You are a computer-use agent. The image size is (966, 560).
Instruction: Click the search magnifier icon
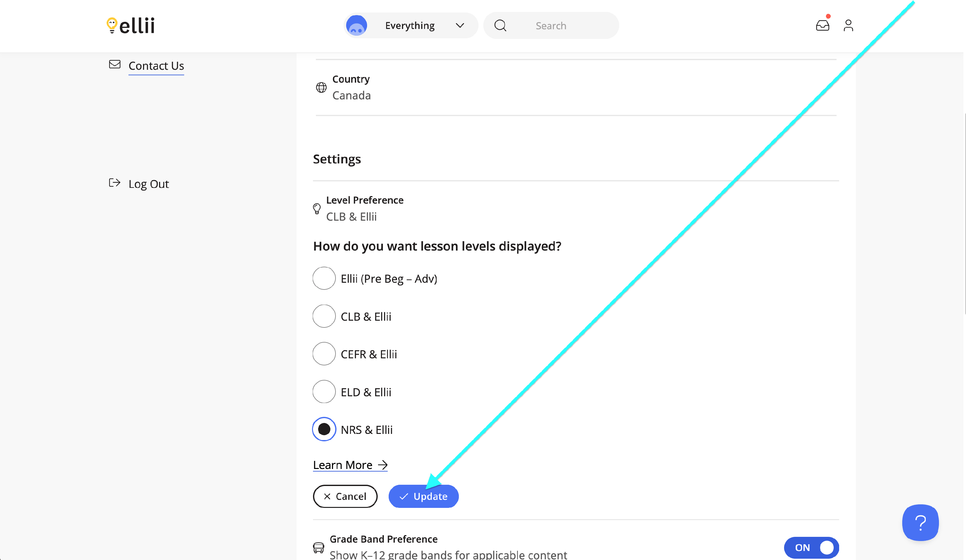(500, 26)
